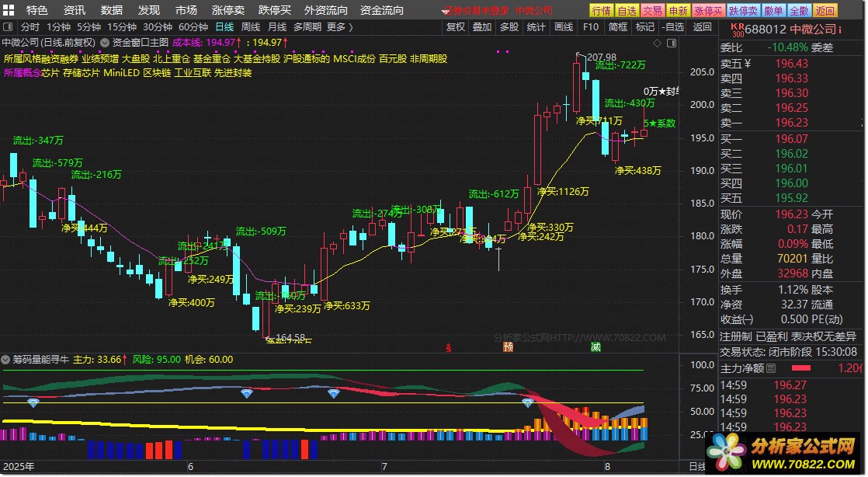Open the four-square main menu icon

(9, 10)
